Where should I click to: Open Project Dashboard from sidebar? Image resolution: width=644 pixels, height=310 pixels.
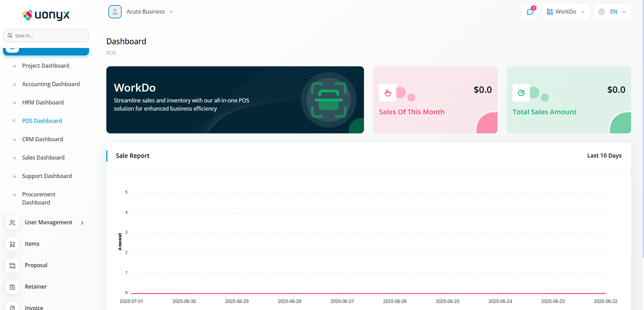coord(45,66)
